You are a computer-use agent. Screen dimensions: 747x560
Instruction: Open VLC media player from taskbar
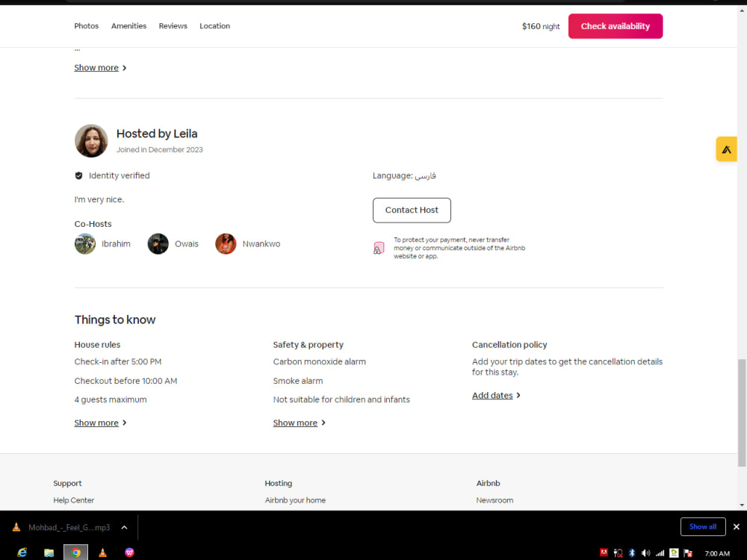click(102, 553)
